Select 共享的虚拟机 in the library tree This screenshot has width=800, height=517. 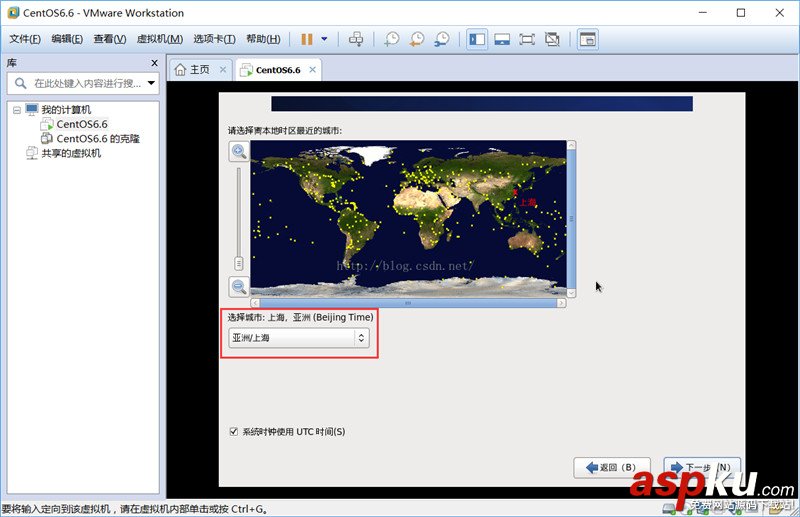tap(71, 153)
